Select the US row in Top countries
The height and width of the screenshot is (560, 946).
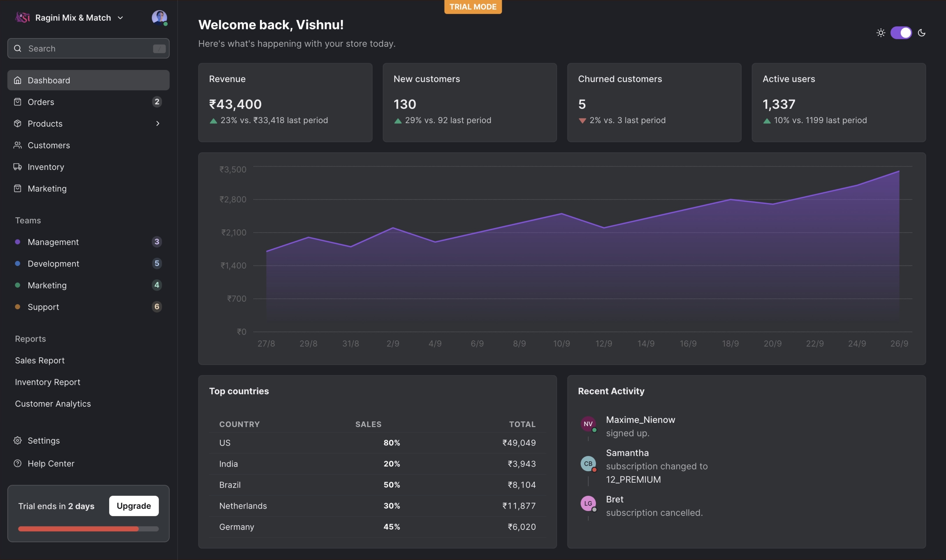(378, 443)
